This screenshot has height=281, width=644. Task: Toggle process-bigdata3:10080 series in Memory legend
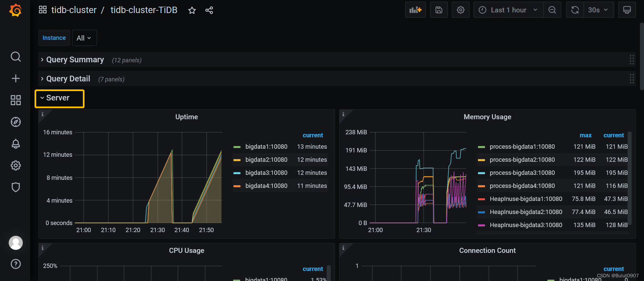522,173
